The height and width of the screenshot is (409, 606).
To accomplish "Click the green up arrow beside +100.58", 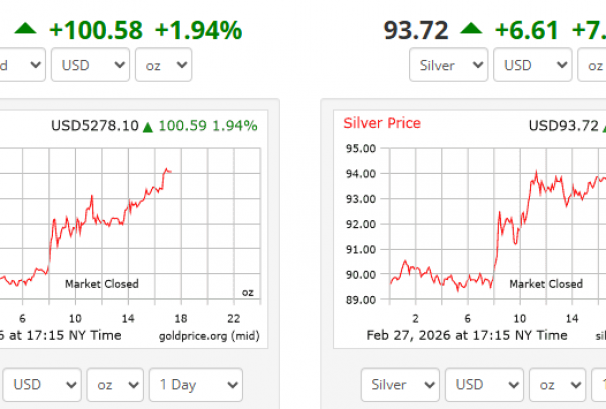I will coord(24,30).
